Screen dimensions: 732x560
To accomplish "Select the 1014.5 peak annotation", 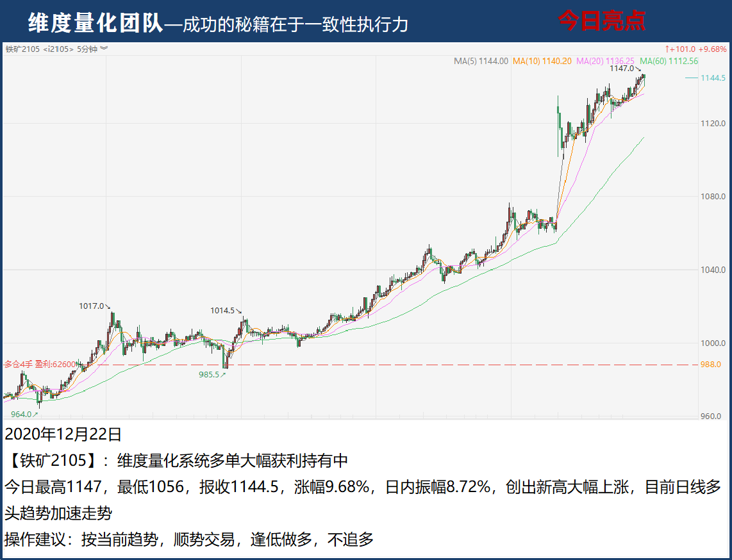I will click(226, 311).
